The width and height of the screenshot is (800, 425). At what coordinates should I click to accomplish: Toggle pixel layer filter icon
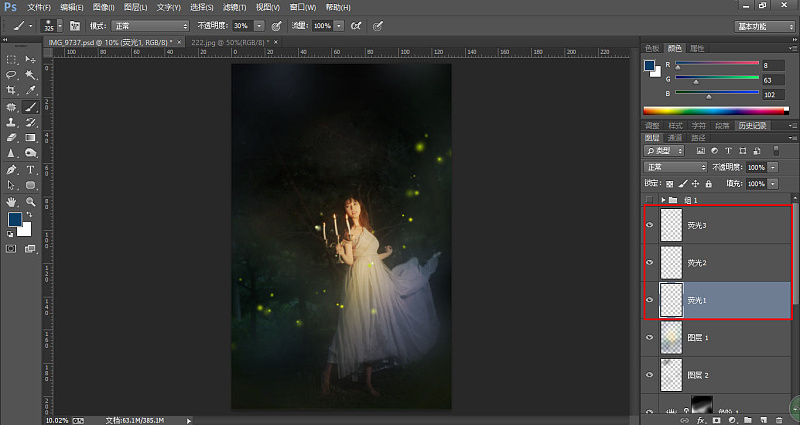click(701, 151)
